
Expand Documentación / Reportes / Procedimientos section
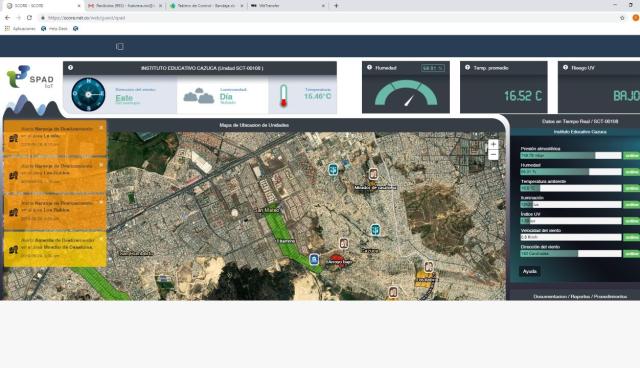click(580, 297)
